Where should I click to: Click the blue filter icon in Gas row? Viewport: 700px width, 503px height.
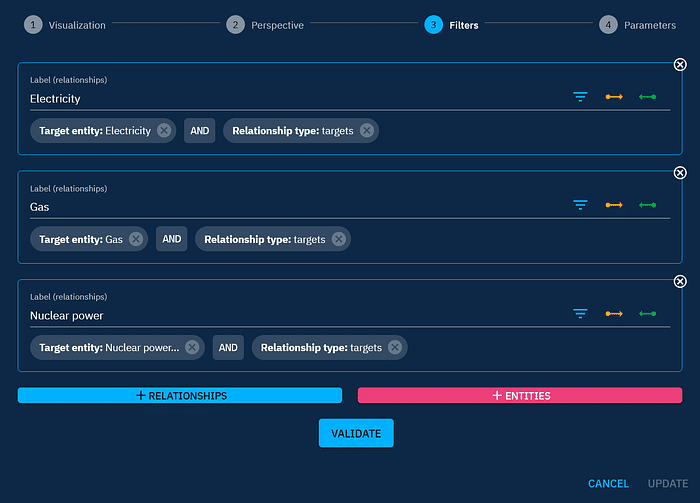pyautogui.click(x=580, y=205)
